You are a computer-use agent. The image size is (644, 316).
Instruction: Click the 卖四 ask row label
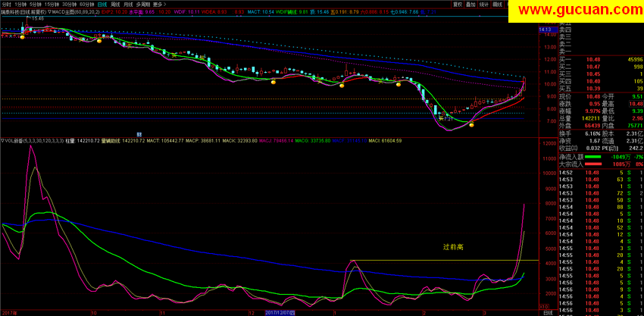click(565, 30)
